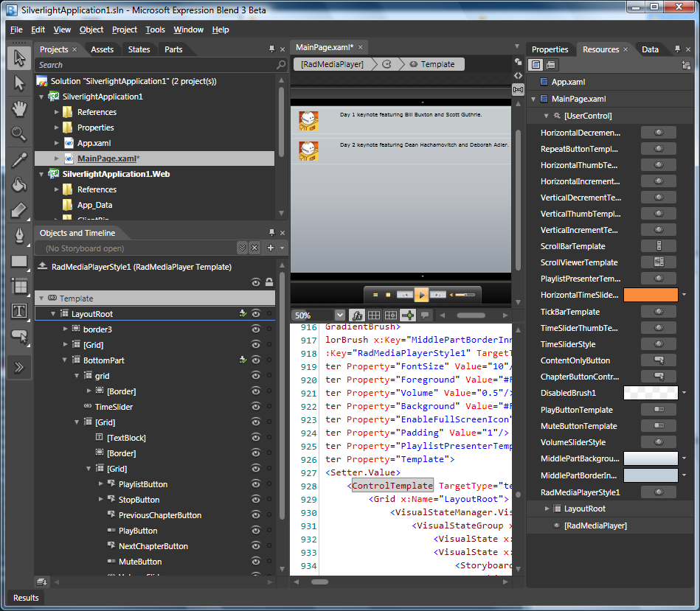Toggle visibility of NextChapterButton
The image size is (700, 611).
click(x=256, y=546)
